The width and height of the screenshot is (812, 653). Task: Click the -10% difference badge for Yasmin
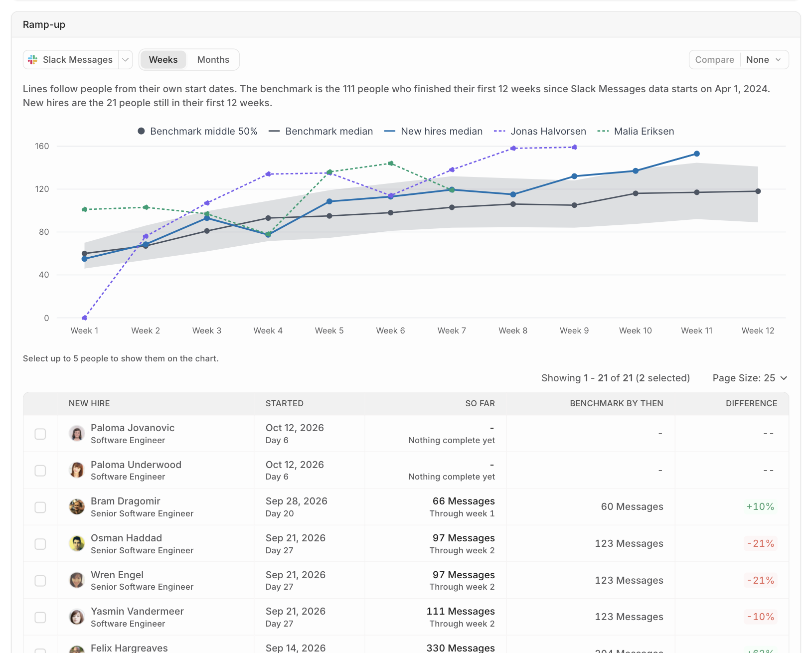(760, 617)
